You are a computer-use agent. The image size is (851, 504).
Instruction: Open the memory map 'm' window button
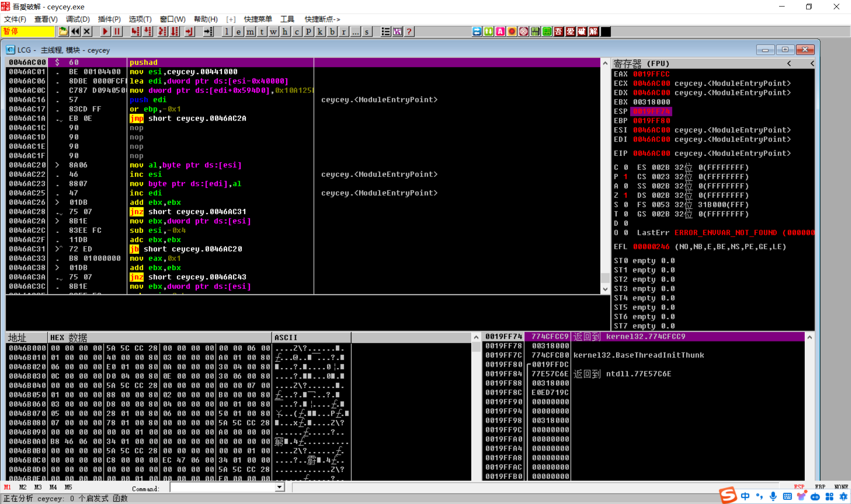click(250, 32)
